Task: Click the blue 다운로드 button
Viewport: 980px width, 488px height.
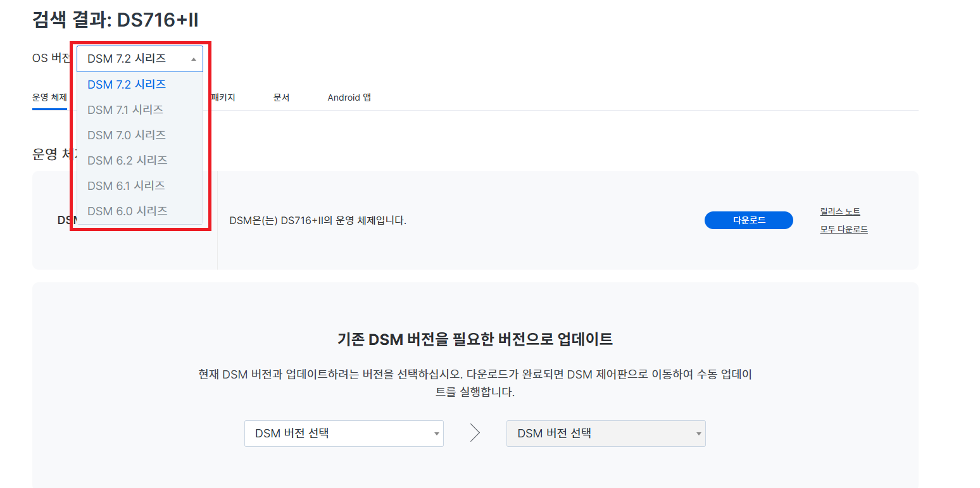Action: point(749,220)
